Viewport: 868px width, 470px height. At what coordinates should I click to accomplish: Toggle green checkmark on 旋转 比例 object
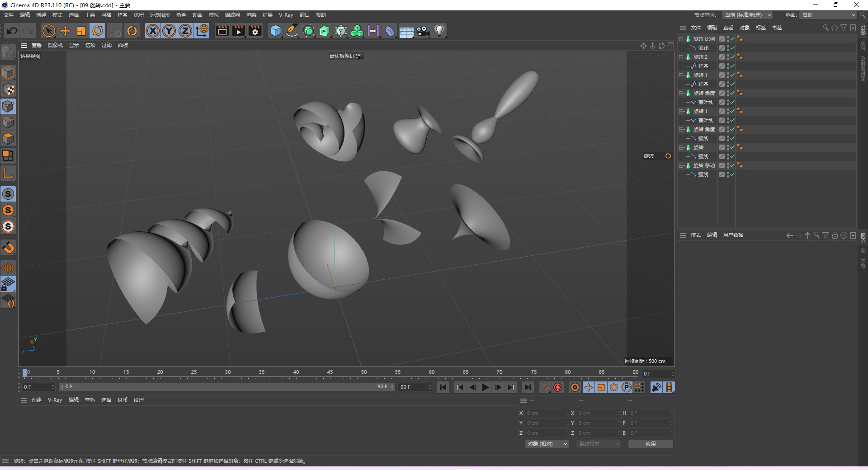click(732, 39)
